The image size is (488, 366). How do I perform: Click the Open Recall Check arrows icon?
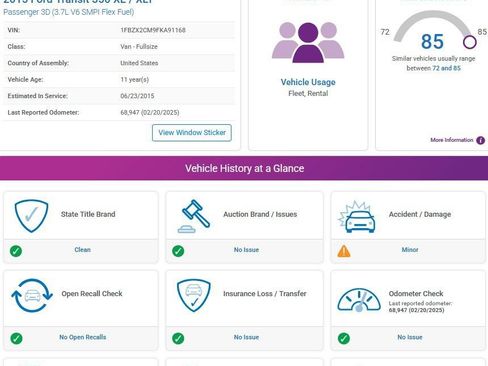pos(32,295)
